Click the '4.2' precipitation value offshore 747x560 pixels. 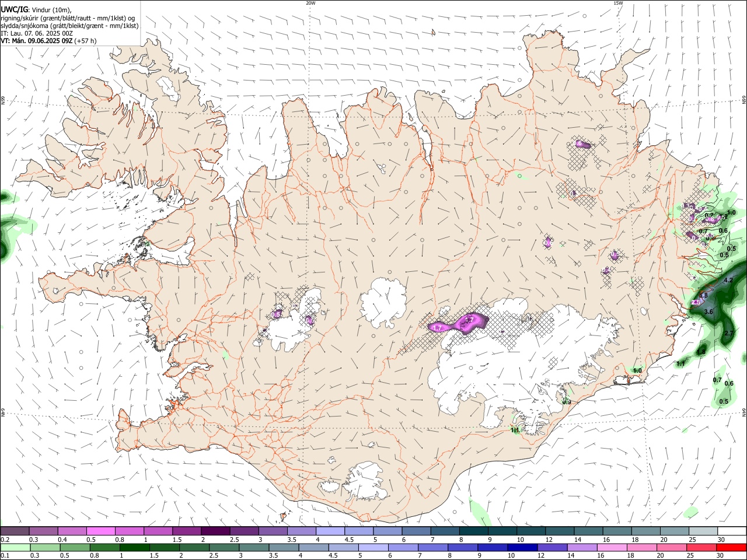[x=728, y=281]
